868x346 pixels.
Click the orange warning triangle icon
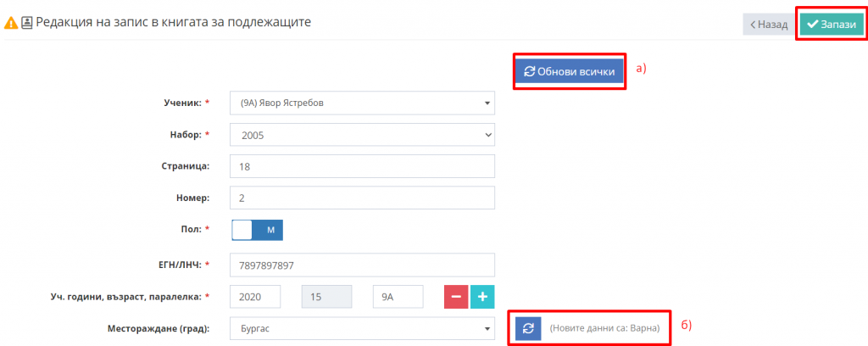click(10, 23)
